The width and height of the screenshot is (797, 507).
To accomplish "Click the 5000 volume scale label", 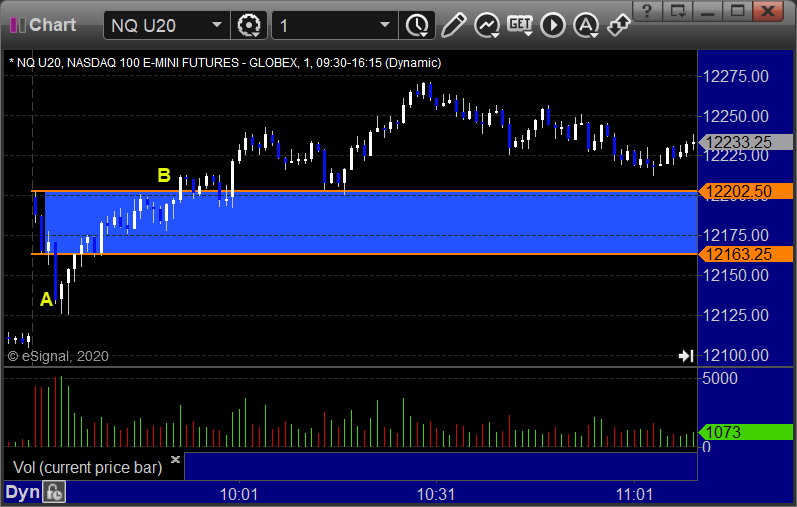I will [720, 378].
